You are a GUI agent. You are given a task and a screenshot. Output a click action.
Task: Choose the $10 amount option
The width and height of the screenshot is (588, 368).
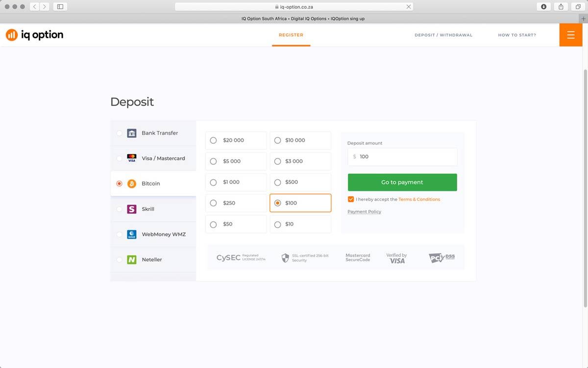click(x=300, y=224)
